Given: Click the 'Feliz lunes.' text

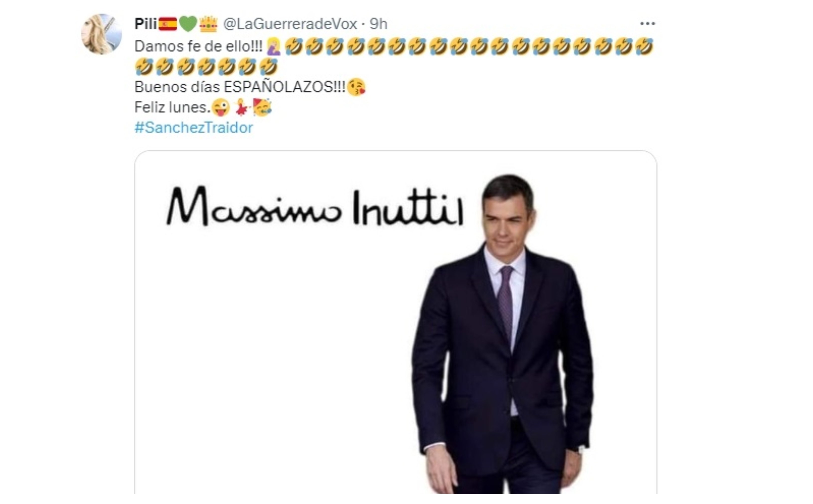Looking at the screenshot, I should tap(173, 108).
